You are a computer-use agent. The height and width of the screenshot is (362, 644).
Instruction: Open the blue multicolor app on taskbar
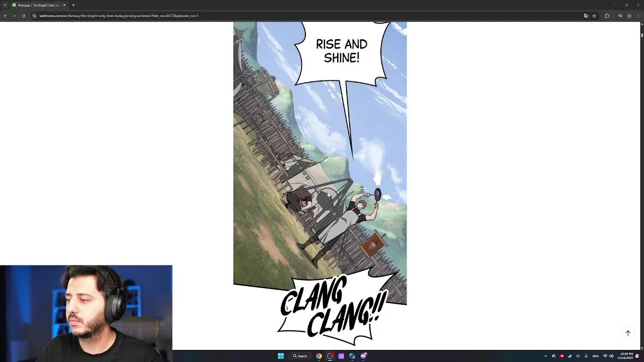click(x=352, y=356)
